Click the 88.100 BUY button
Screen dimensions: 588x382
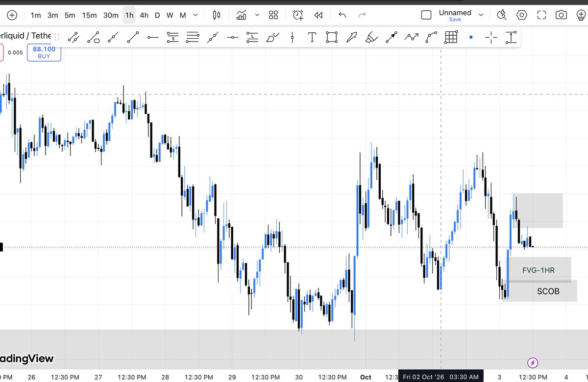44,52
